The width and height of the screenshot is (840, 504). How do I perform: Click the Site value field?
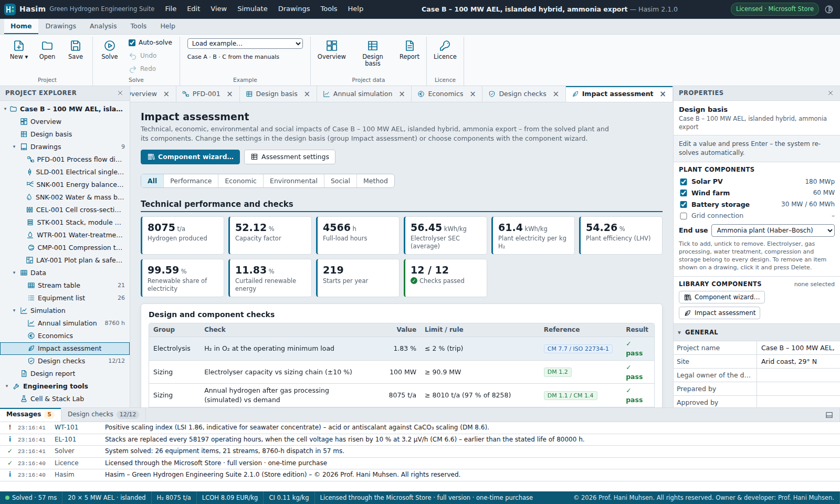(x=798, y=362)
